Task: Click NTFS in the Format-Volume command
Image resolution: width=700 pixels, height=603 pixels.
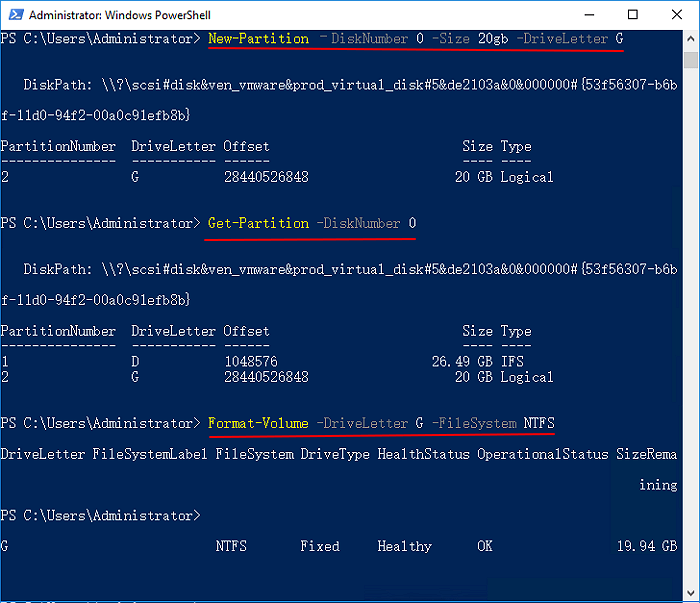Action: pyautogui.click(x=539, y=423)
